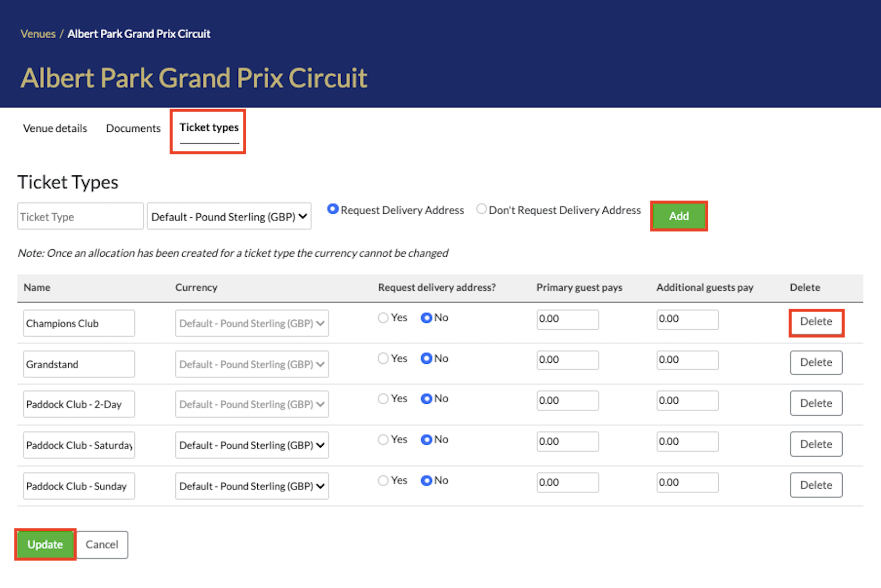Viewport: 881px width, 588px height.
Task: Set Grandstand delivery address to No
Action: (426, 359)
